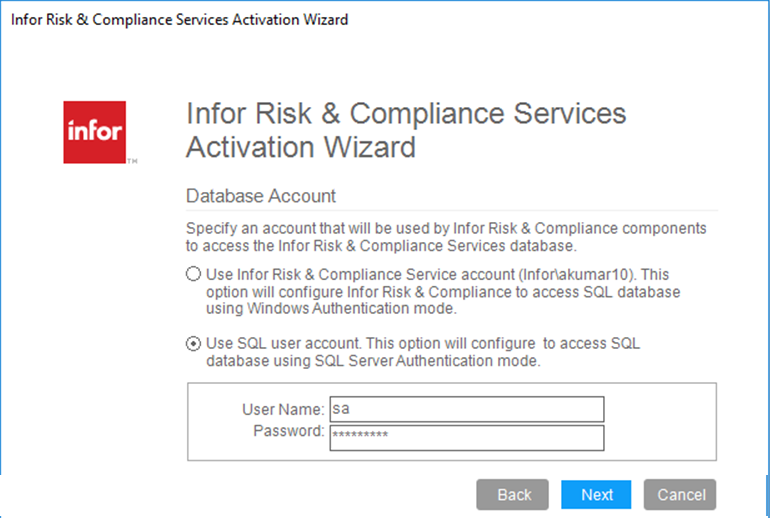
Task: Click the masked password asterisks
Action: [360, 437]
